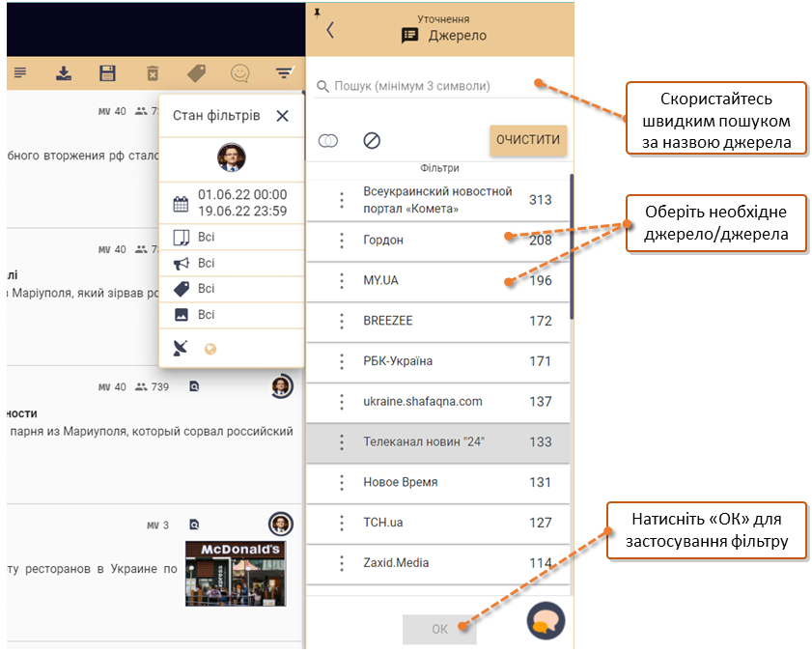Click the tag icon in the filter status panel
The width and height of the screenshot is (812, 653).
coord(182,289)
